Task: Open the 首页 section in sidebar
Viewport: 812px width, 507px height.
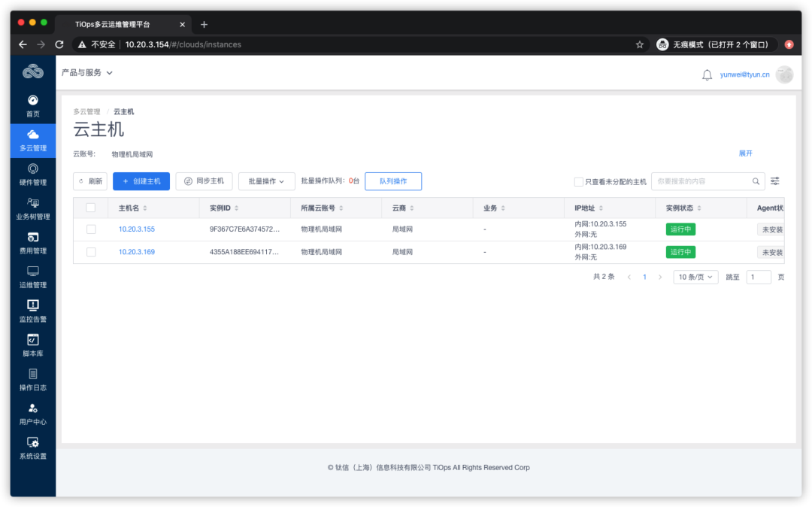Action: point(32,107)
